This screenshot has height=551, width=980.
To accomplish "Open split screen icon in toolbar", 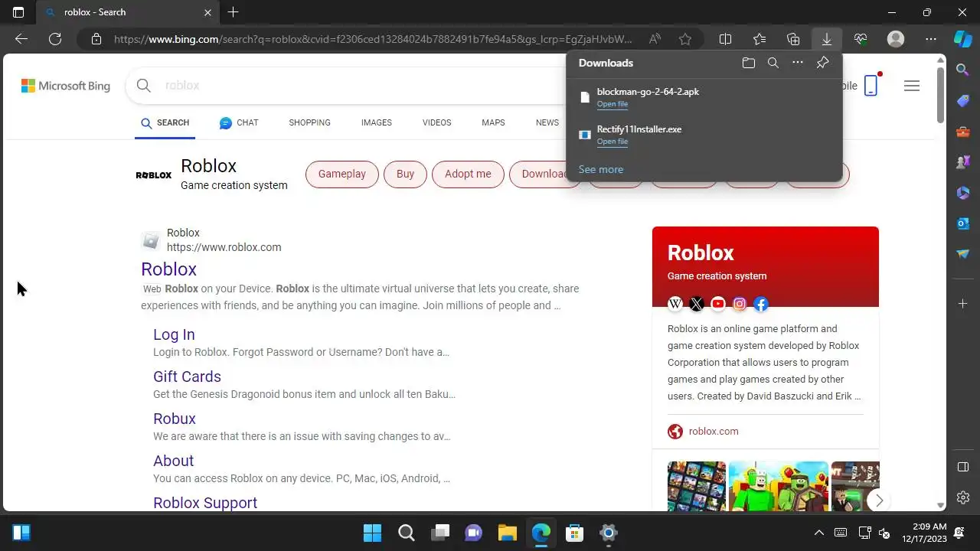I will coord(726,39).
